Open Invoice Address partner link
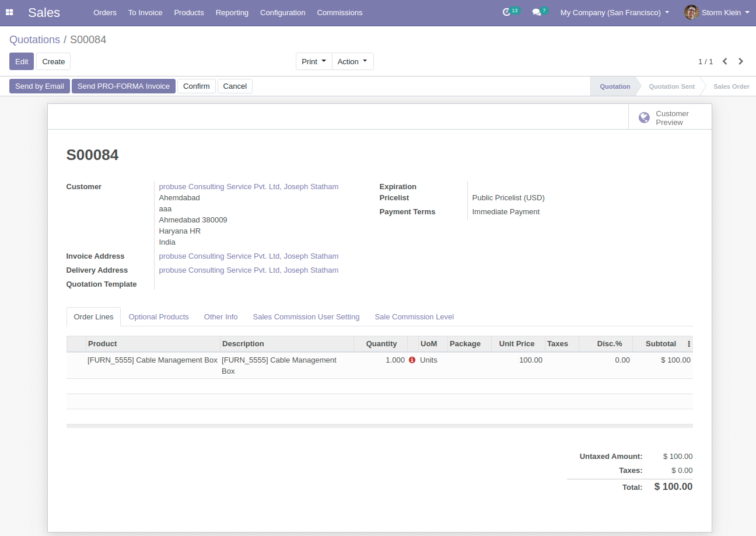The width and height of the screenshot is (756, 536). (249, 256)
